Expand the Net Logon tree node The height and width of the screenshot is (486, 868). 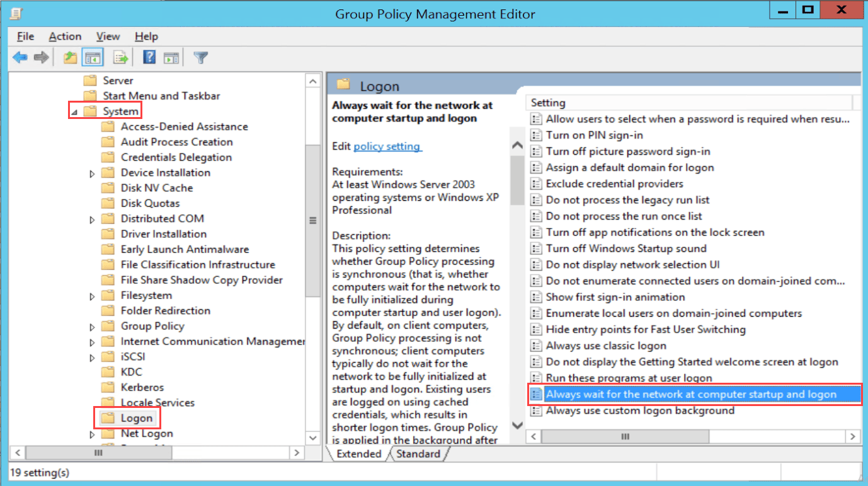point(92,434)
